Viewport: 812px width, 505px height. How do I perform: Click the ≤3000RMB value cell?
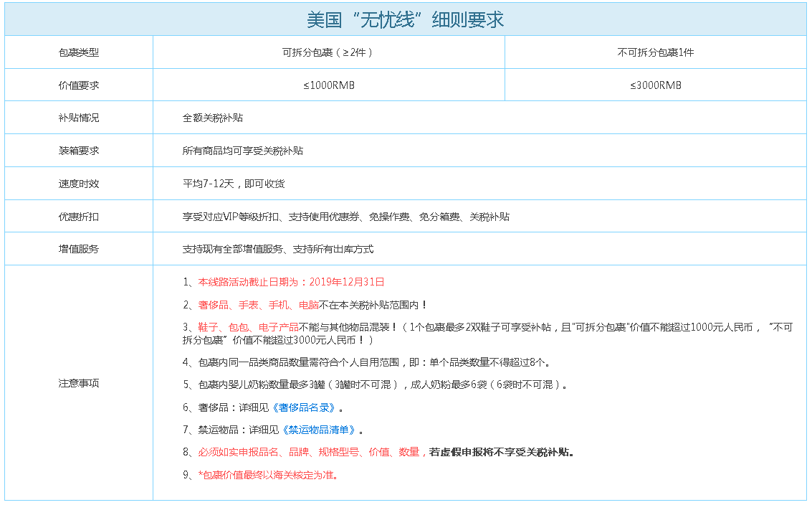[655, 85]
